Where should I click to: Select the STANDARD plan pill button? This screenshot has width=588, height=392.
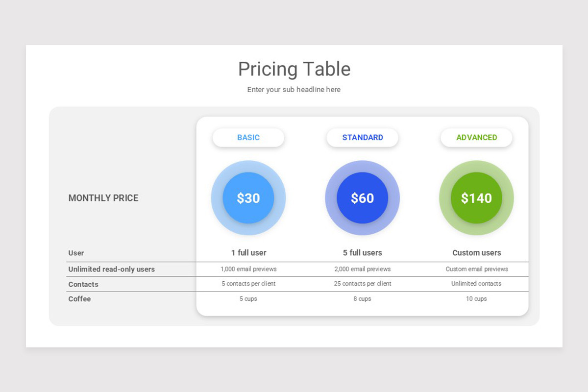pyautogui.click(x=363, y=138)
